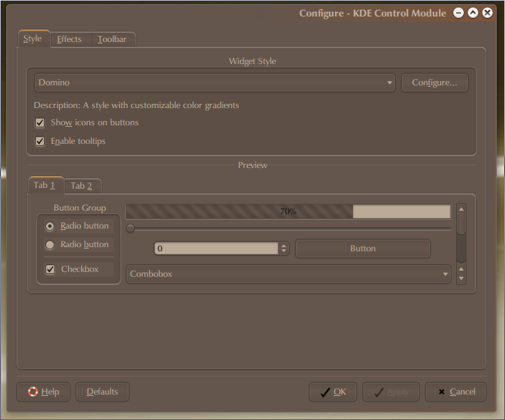Click the Defaults button
Screen dimensions: 505x420
[103, 392]
